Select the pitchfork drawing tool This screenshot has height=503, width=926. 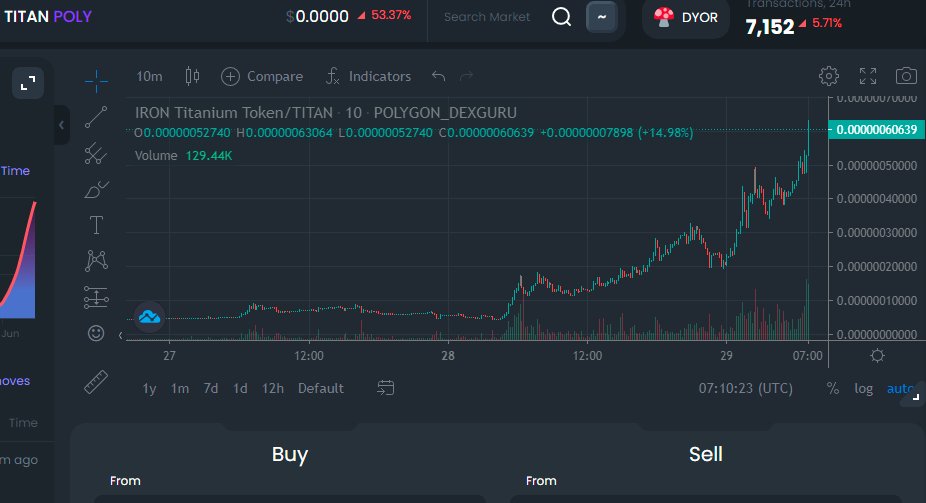point(96,153)
